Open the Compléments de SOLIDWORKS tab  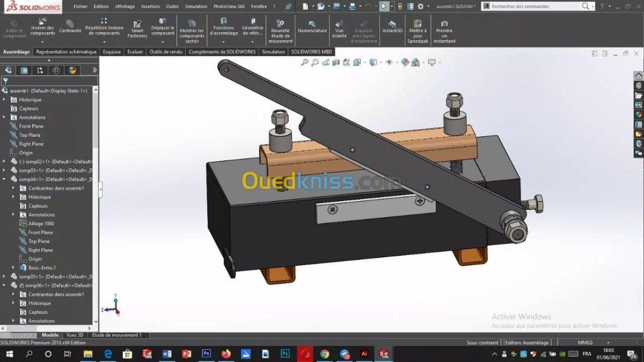point(222,52)
